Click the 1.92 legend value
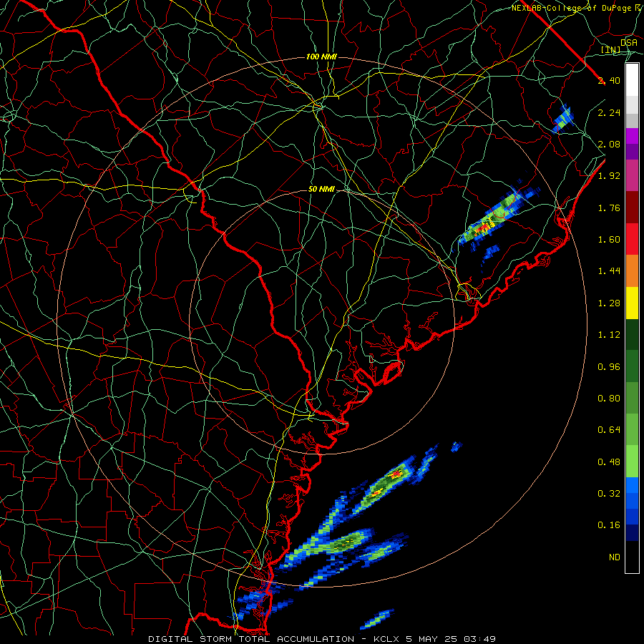 pos(609,176)
